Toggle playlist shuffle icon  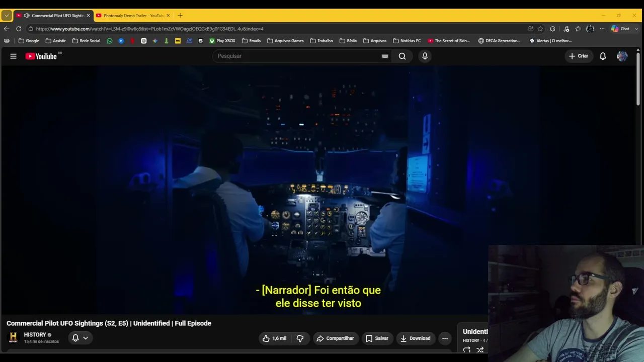pyautogui.click(x=480, y=350)
